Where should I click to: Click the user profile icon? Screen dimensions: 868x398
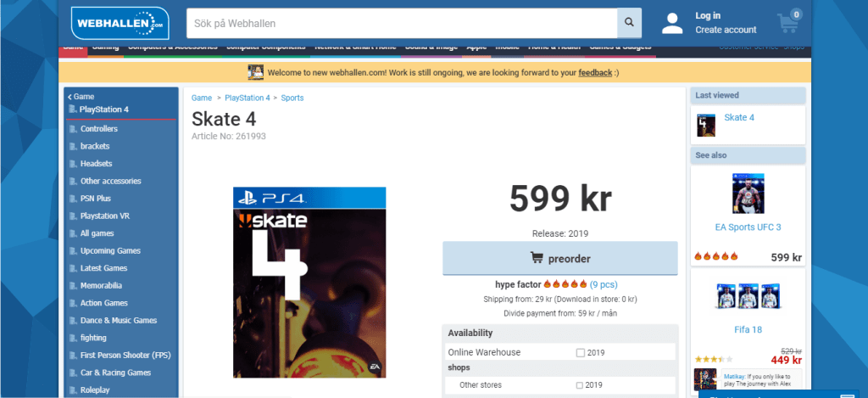coord(672,23)
